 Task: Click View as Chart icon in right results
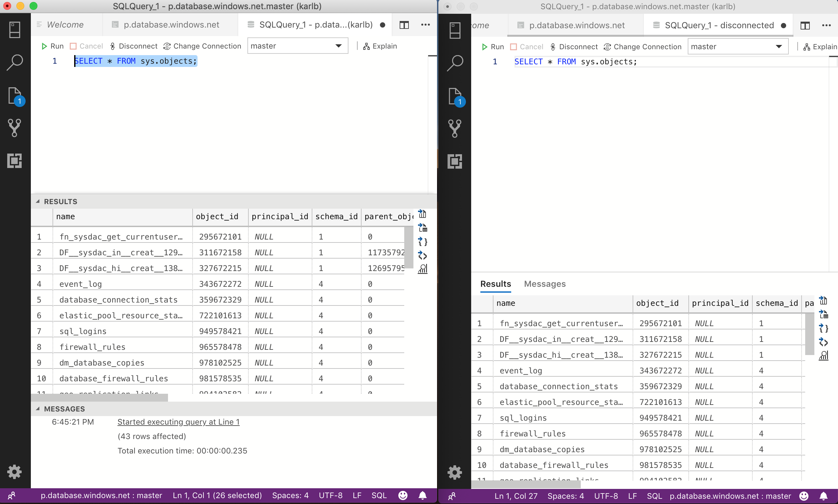[x=824, y=355]
